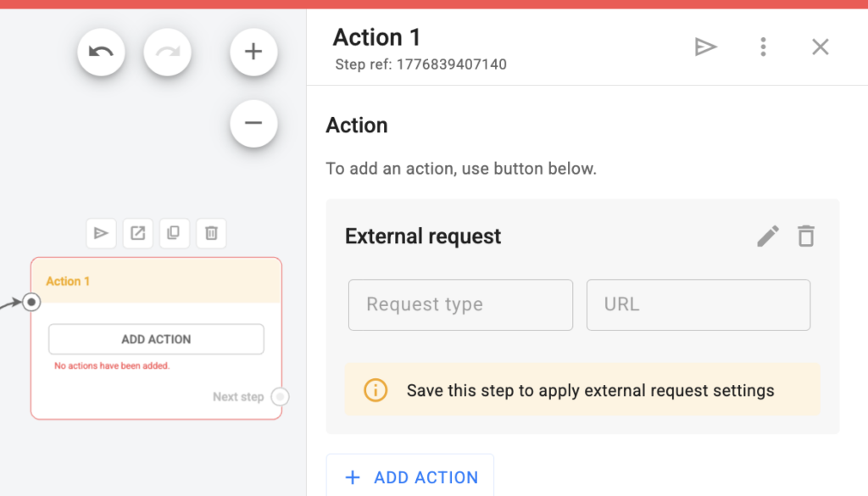This screenshot has width=868, height=496.
Task: Zoom in on the flow canvas
Action: pyautogui.click(x=253, y=53)
